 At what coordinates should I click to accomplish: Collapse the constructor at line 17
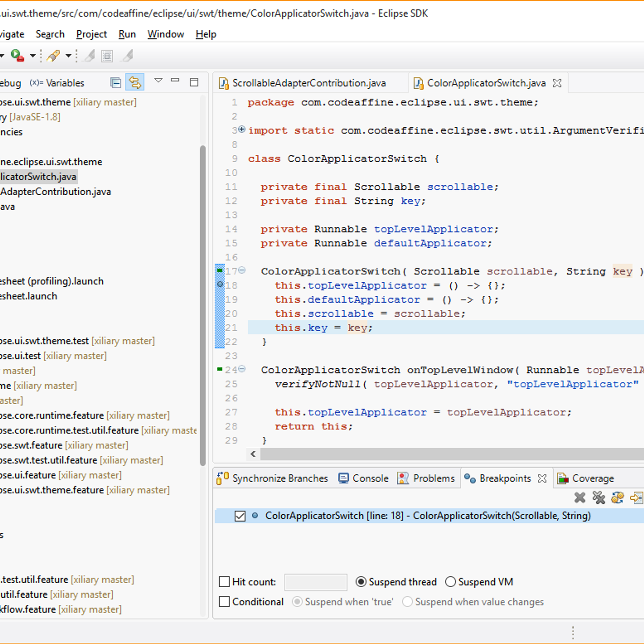[242, 270]
